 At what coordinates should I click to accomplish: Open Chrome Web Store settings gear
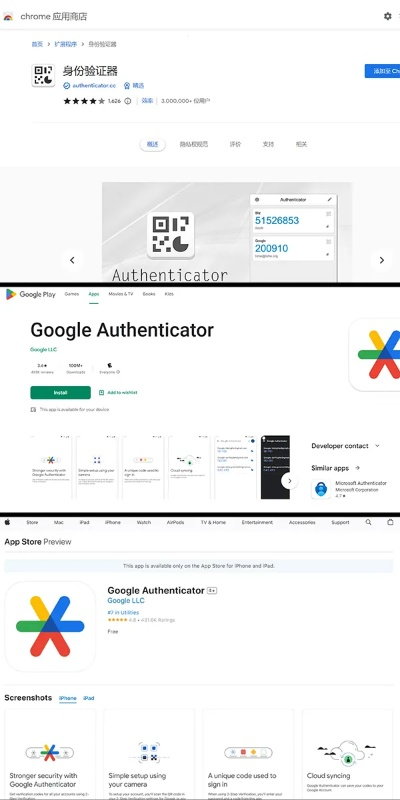[x=388, y=16]
